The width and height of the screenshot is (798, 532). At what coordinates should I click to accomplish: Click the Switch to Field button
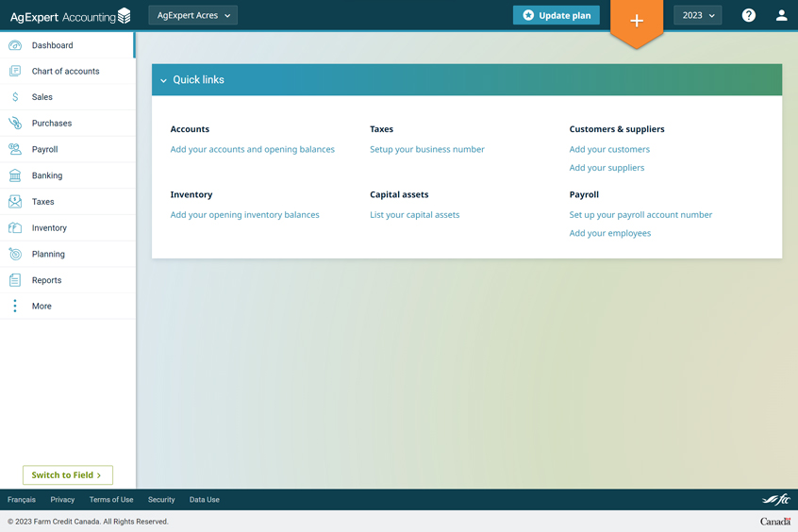tap(68, 475)
